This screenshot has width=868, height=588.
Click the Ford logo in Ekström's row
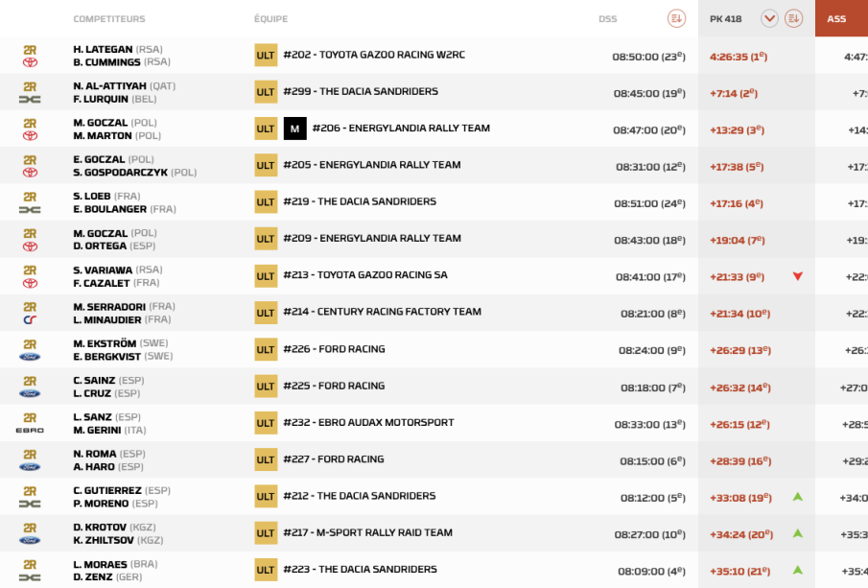coord(30,356)
